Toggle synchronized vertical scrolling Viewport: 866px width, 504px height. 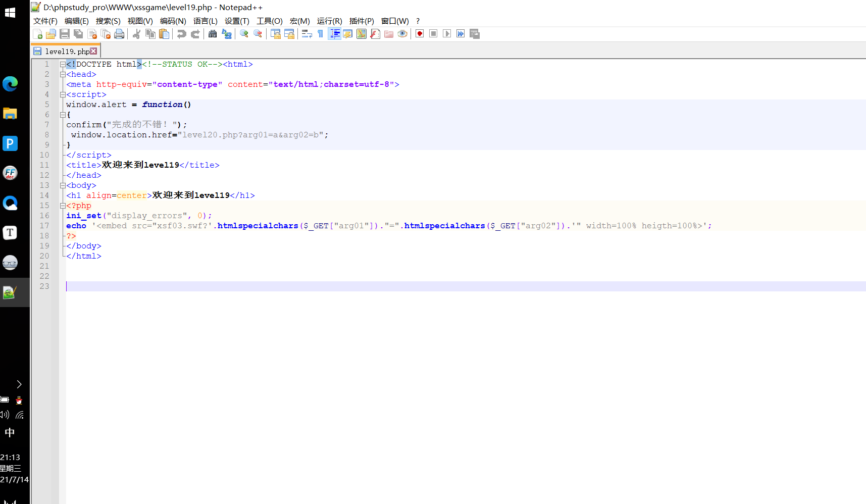click(x=275, y=34)
